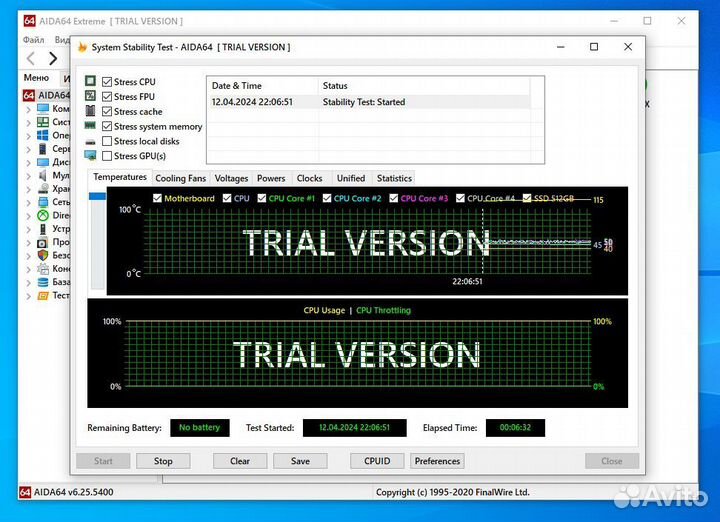
Task: Click the Clear button
Action: (x=240, y=461)
